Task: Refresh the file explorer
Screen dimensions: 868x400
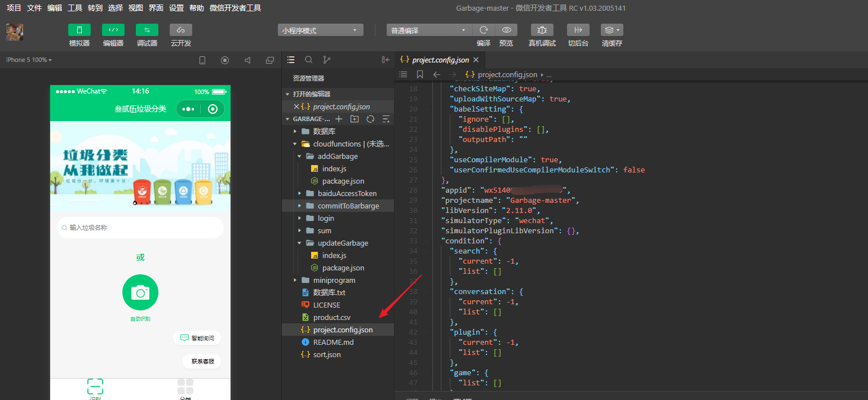Action: [370, 119]
